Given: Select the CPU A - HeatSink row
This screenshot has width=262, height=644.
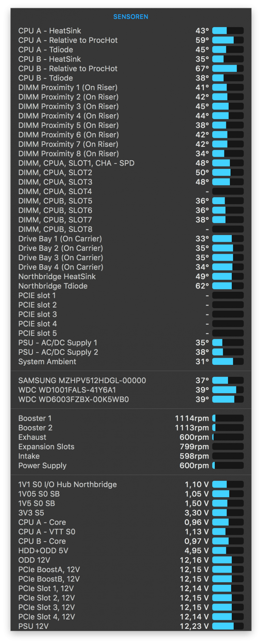Looking at the screenshot, I should 50,31.
